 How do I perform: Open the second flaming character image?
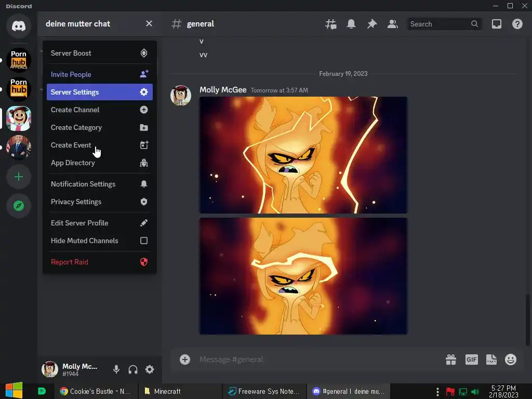click(303, 276)
